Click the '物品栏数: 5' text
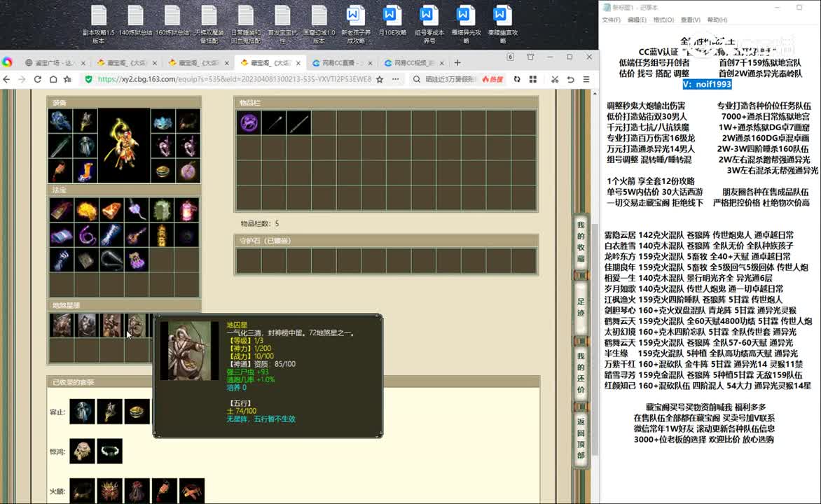The height and width of the screenshot is (504, 821). [x=260, y=223]
